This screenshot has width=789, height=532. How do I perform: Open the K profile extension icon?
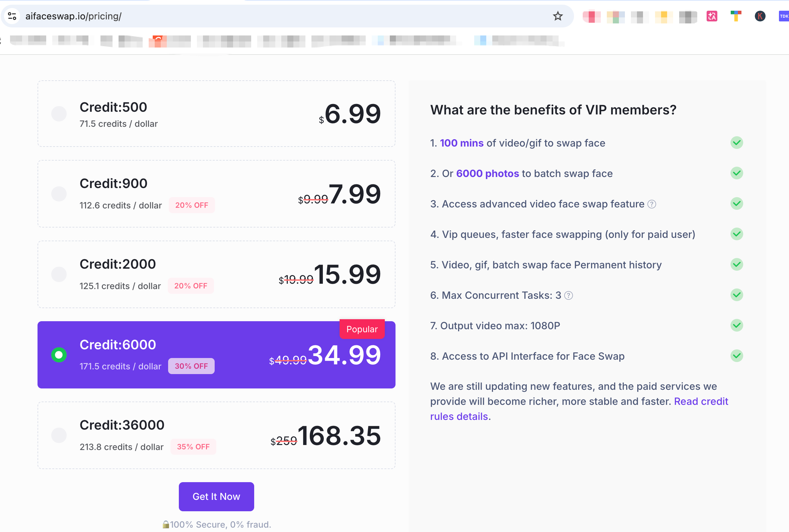pyautogui.click(x=760, y=16)
